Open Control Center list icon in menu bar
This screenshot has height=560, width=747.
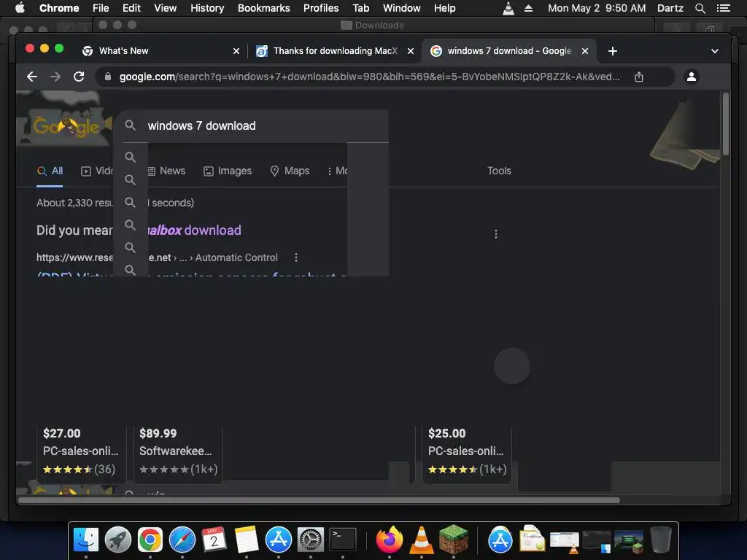(x=723, y=8)
